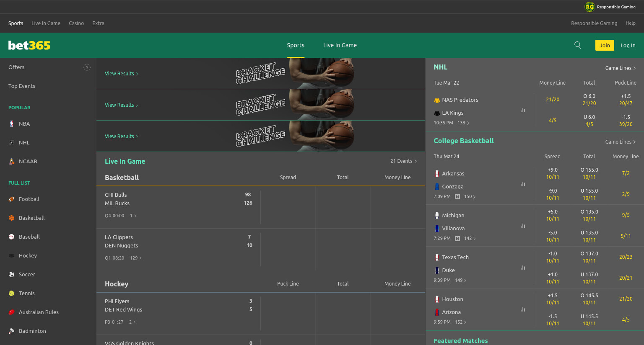The height and width of the screenshot is (345, 644).
Task: Open stats icon for Arkansas vs Gonzaga
Action: (523, 184)
